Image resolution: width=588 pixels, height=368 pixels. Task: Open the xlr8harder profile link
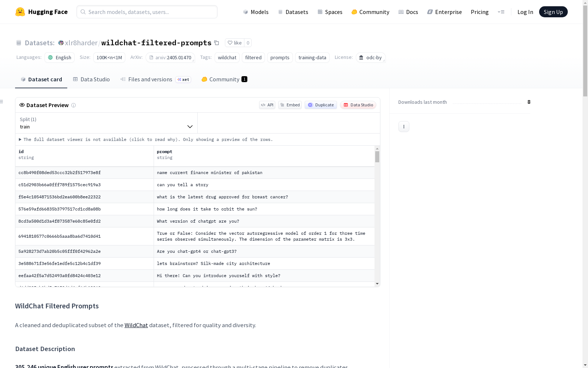coord(81,43)
